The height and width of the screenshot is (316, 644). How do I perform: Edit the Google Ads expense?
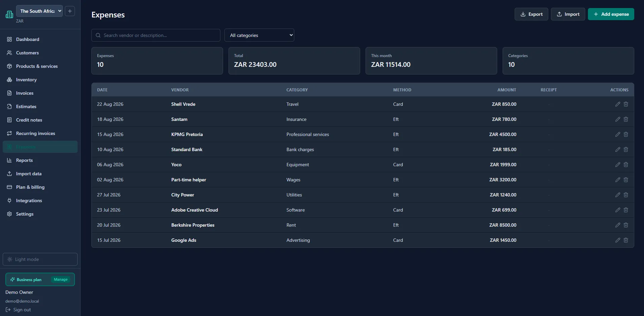point(617,240)
